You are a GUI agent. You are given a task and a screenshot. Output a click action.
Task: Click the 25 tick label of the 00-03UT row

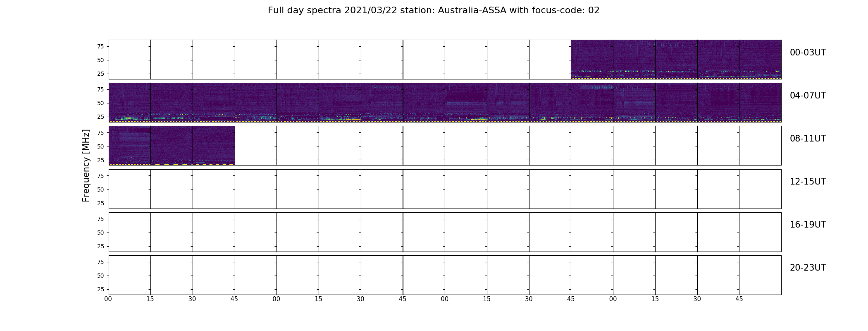pos(100,74)
